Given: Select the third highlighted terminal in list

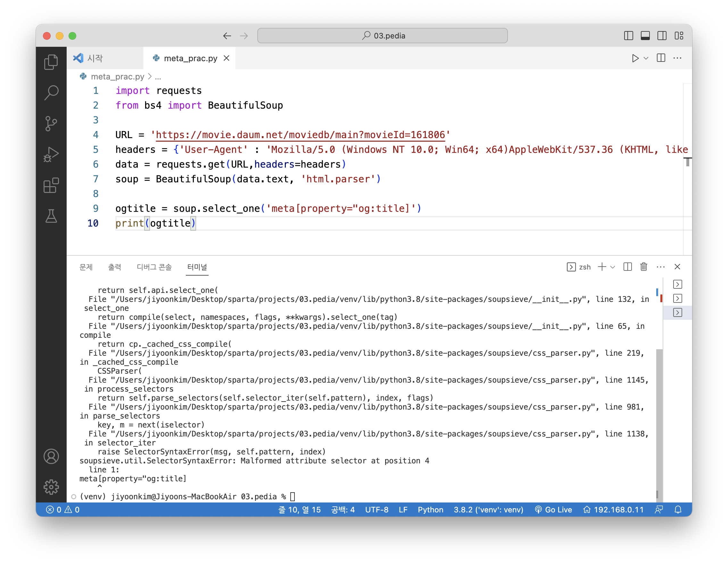Looking at the screenshot, I should [678, 313].
